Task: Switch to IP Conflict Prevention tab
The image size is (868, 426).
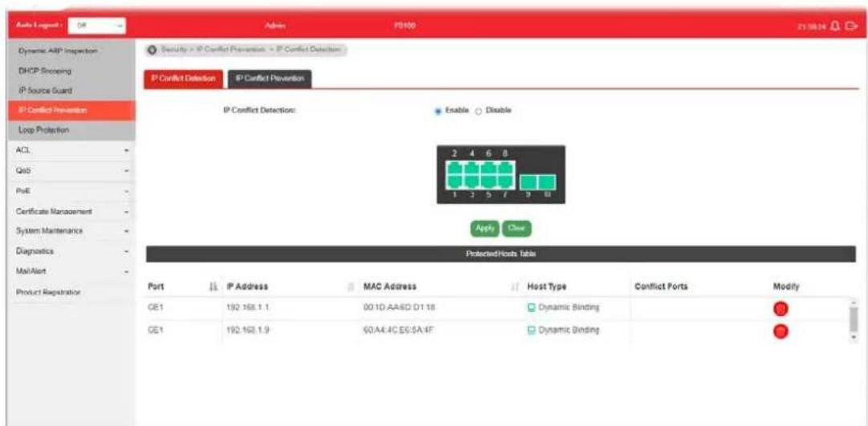Action: [270, 79]
